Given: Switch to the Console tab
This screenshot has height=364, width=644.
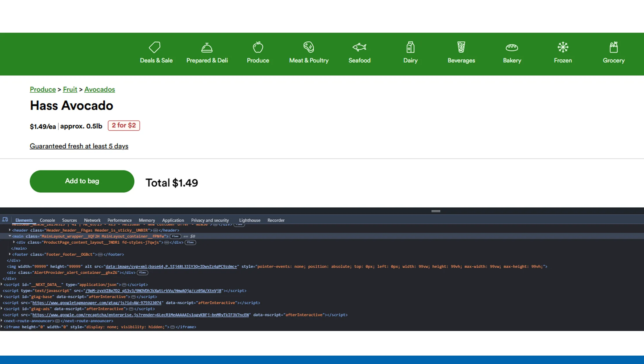Looking at the screenshot, I should [x=47, y=220].
